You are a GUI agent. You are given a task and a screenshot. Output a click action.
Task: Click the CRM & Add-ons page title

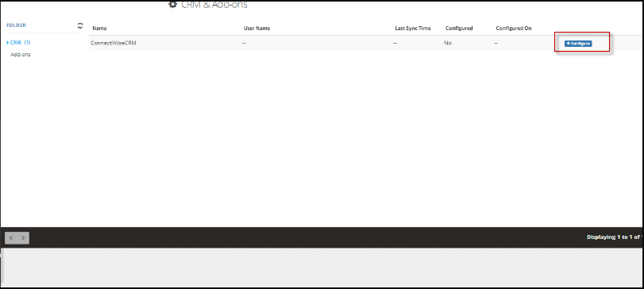click(x=214, y=5)
